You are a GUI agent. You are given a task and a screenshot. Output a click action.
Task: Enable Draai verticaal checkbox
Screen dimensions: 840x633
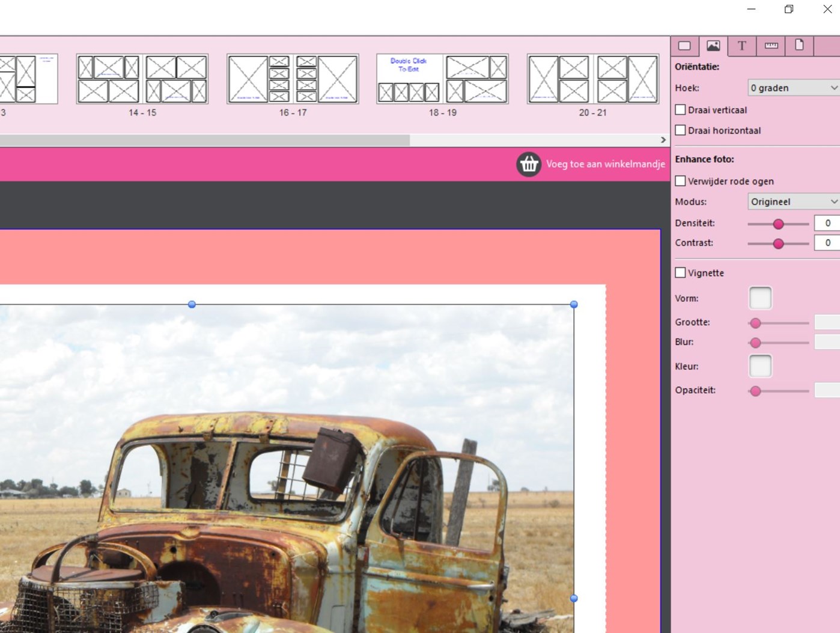[x=681, y=110]
